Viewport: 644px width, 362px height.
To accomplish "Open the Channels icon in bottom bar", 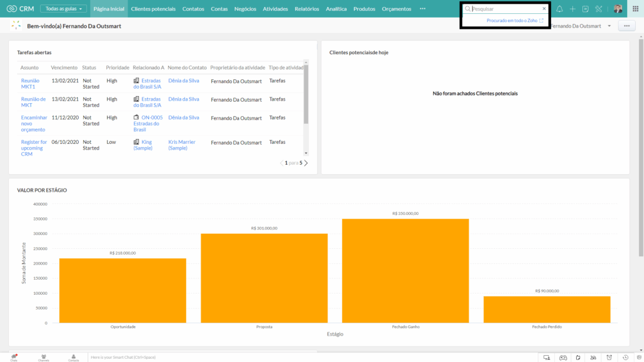I will [43, 358].
